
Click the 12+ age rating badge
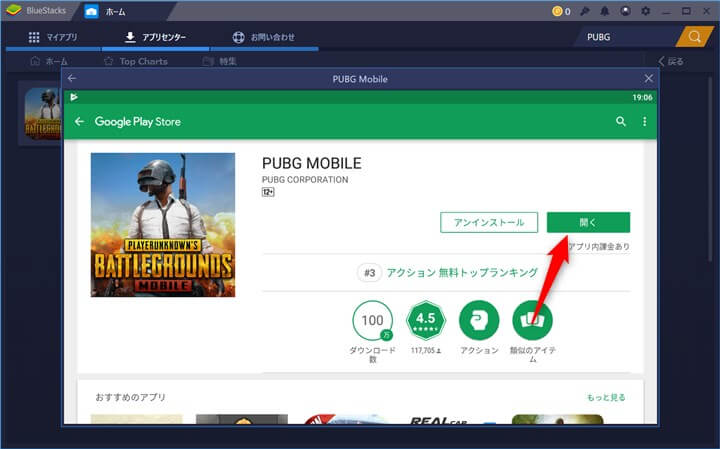(x=268, y=192)
